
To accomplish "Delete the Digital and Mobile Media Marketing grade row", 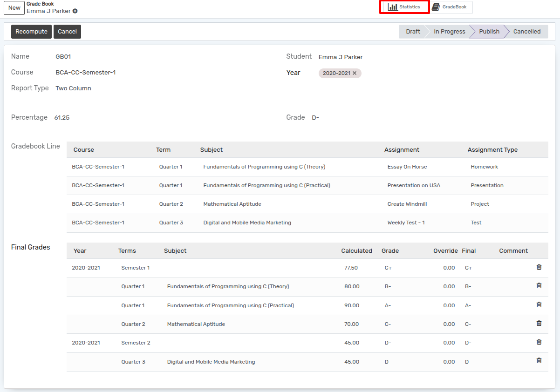I will pyautogui.click(x=539, y=361).
